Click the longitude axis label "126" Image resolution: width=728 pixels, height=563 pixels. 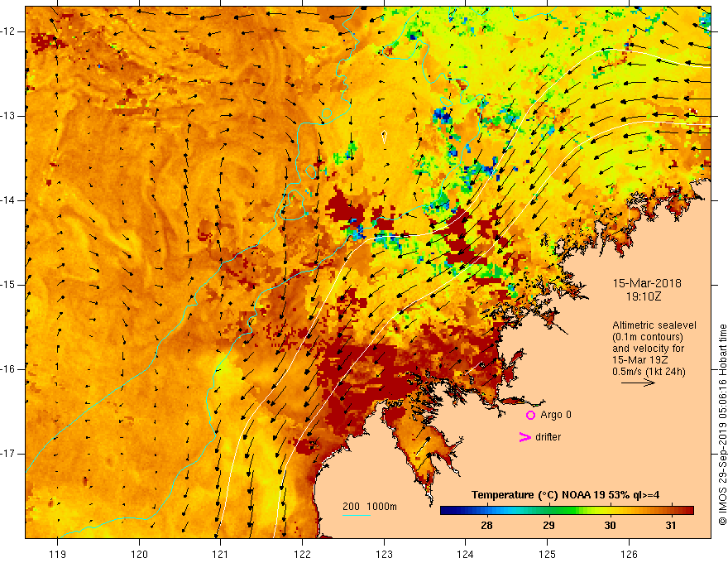[629, 554]
